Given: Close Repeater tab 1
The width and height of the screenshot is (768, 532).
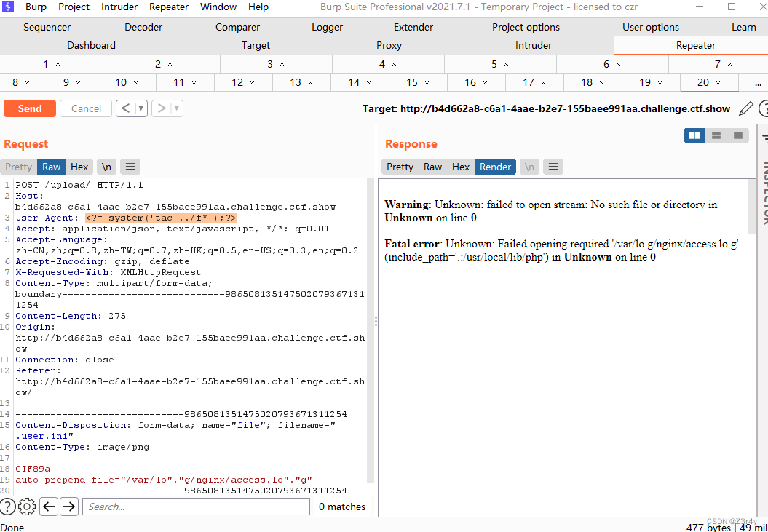Looking at the screenshot, I should 58,64.
